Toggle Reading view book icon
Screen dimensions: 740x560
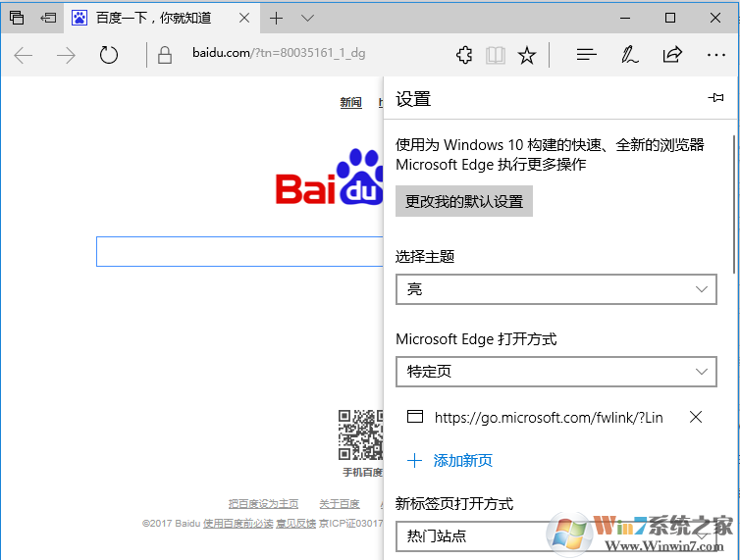coord(496,56)
